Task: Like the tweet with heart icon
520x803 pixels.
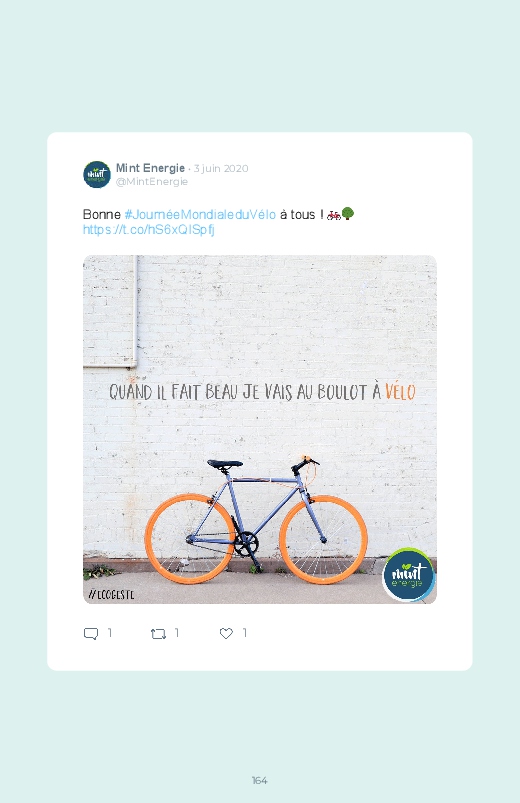Action: click(226, 633)
